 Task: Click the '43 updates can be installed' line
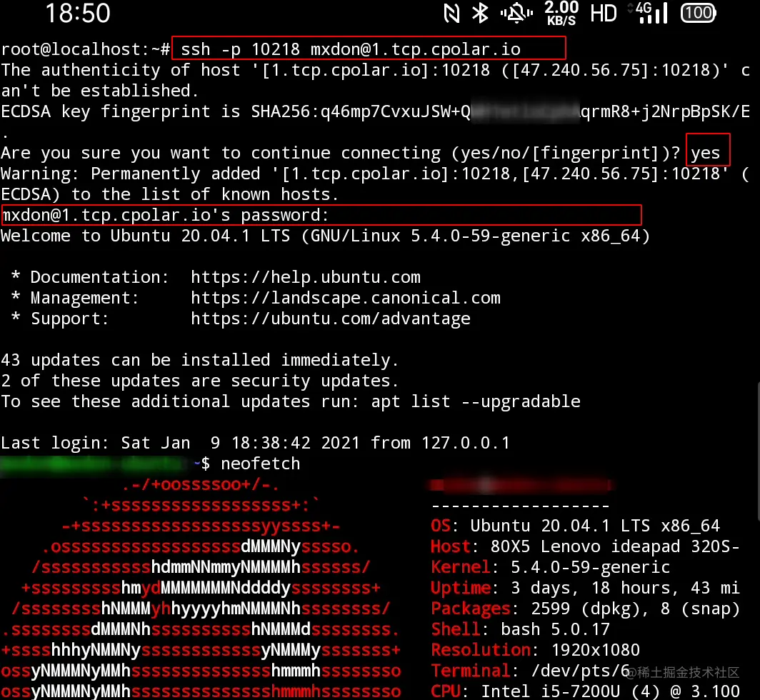pyautogui.click(x=200, y=360)
